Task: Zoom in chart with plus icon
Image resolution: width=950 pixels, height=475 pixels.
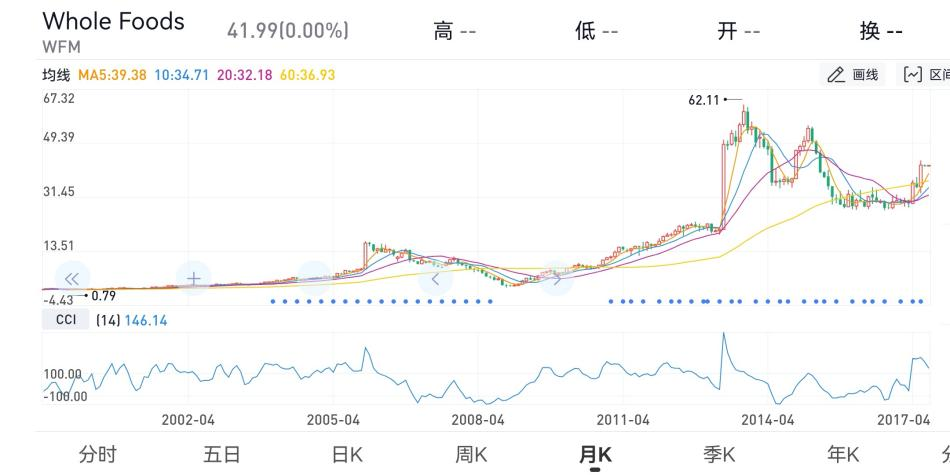Action: [194, 278]
